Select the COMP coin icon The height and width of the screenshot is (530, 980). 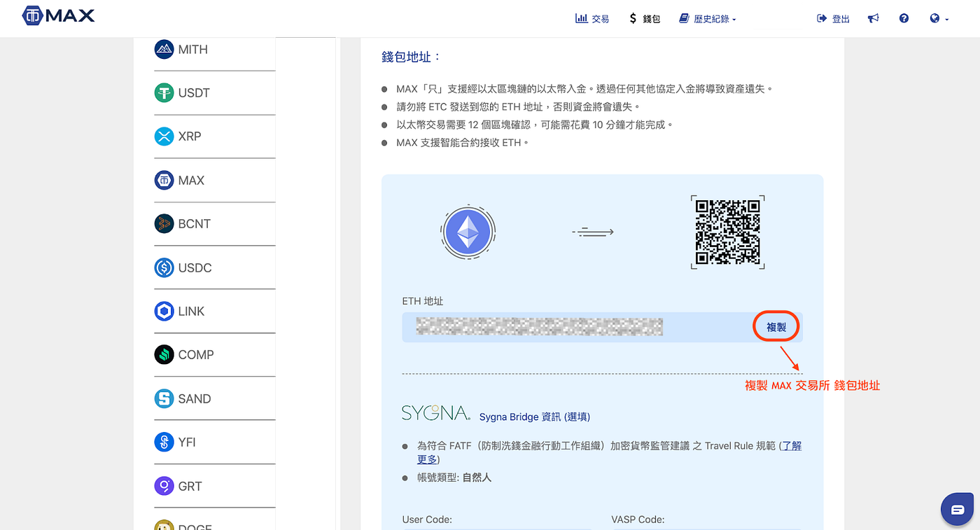(x=164, y=355)
